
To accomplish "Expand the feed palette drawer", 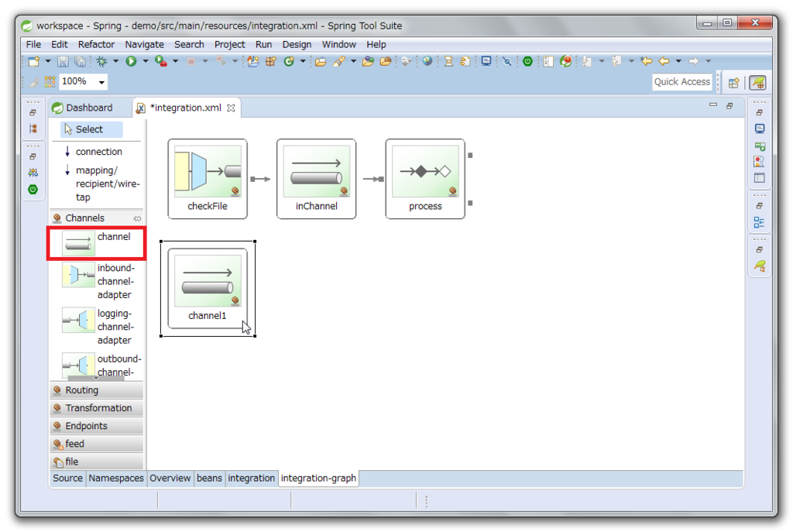I will [96, 444].
